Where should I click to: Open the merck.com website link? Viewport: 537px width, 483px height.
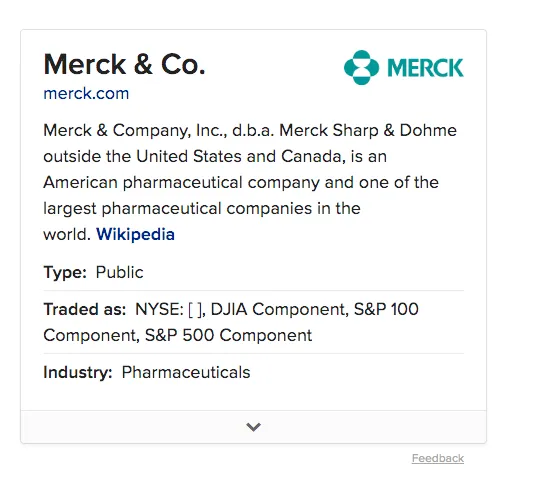(x=86, y=94)
